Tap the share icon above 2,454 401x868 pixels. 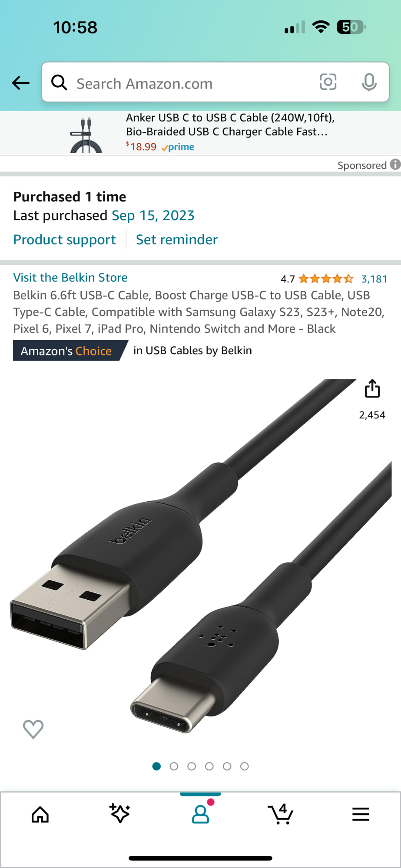click(x=372, y=388)
